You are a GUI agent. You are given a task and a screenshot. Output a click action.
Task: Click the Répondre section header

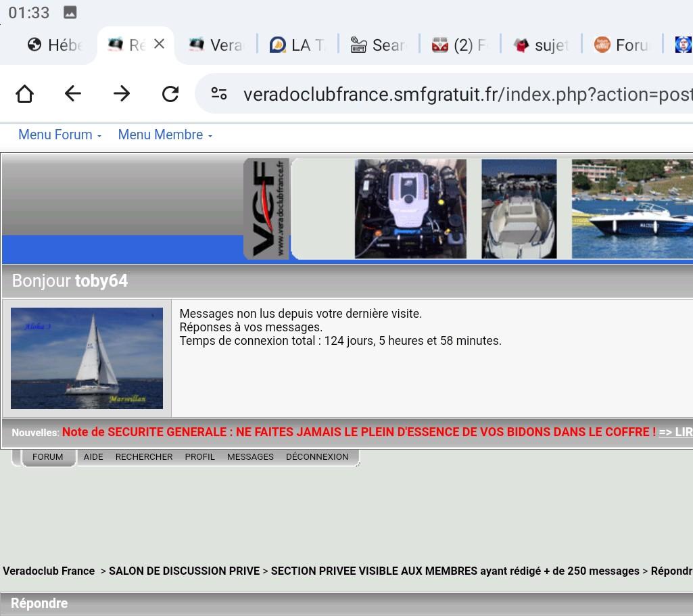pyautogui.click(x=346, y=603)
